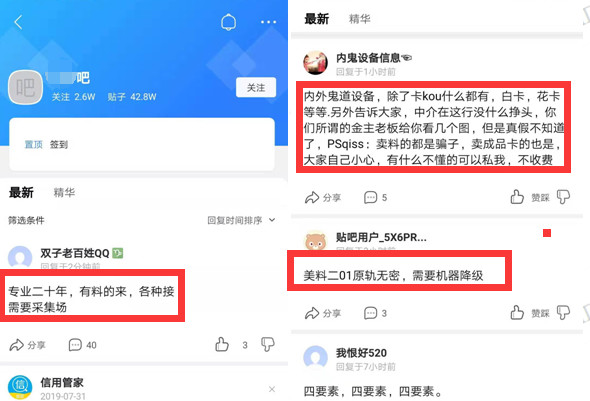Image resolution: width=590 pixels, height=401 pixels.
Task: Tap the back arrow icon
Action: coord(18,22)
